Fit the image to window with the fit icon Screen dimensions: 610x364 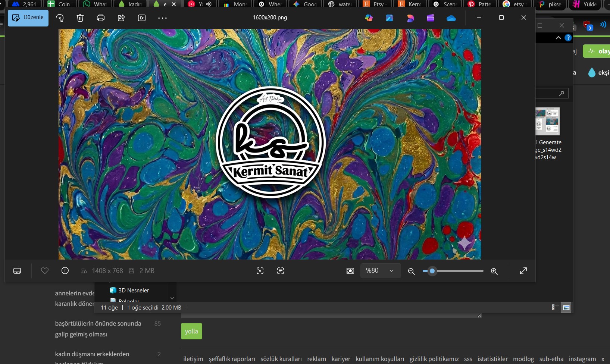click(350, 271)
